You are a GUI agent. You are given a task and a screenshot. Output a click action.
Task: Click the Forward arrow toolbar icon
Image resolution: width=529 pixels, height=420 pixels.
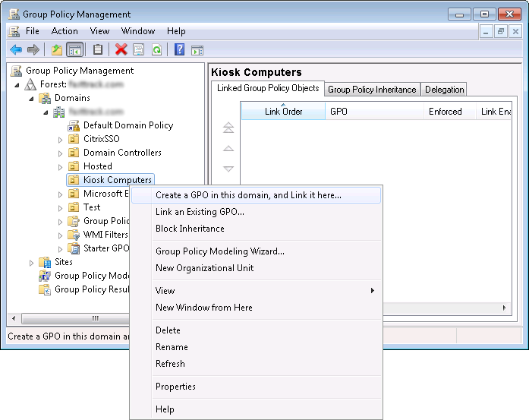click(x=33, y=50)
